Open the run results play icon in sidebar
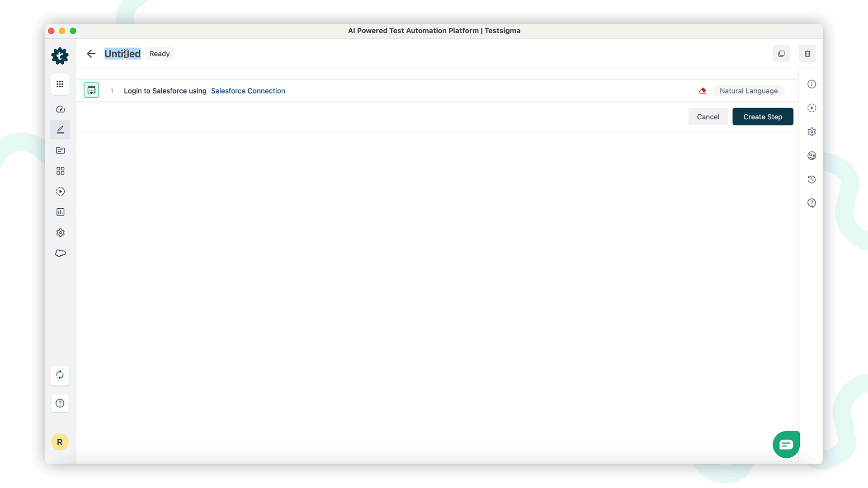The width and height of the screenshot is (868, 488). pos(60,192)
